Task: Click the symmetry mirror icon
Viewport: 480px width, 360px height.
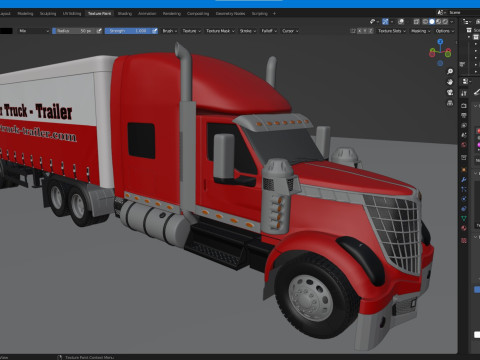Action: [353, 31]
